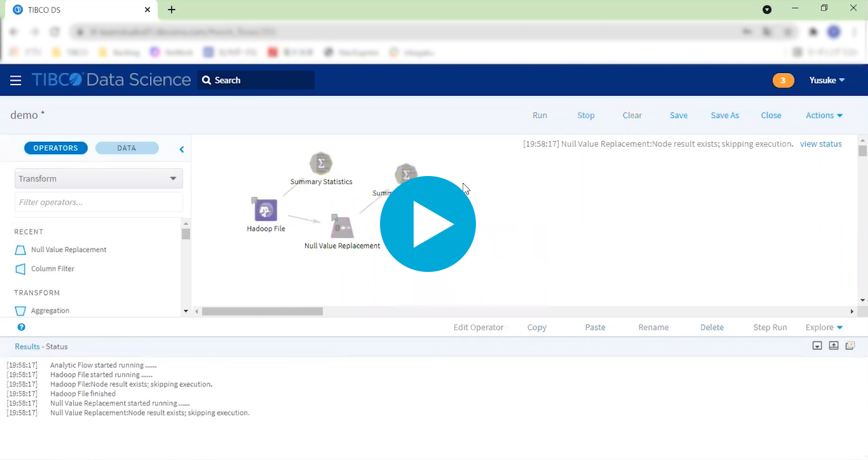868x460 pixels.
Task: Click the canvas vertical scrollbar thumb
Action: [862, 151]
